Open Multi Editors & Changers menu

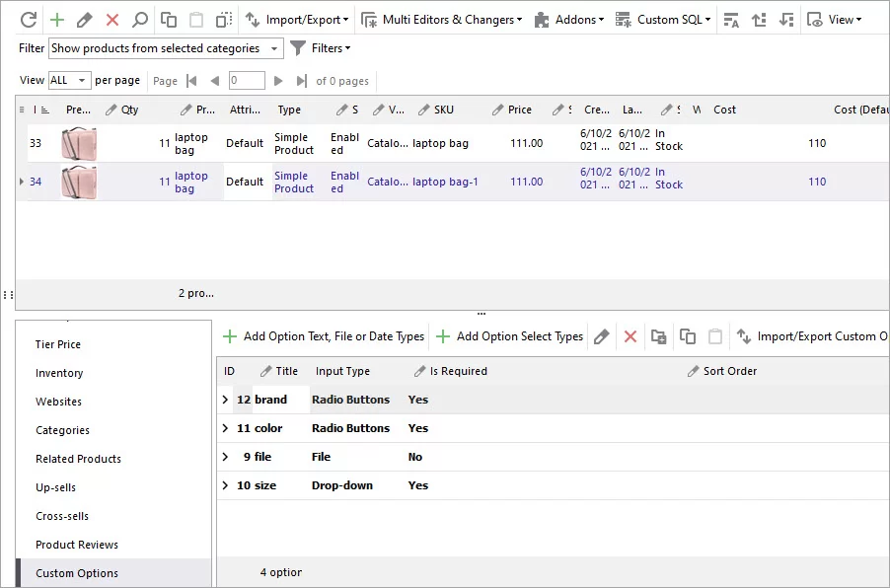442,20
